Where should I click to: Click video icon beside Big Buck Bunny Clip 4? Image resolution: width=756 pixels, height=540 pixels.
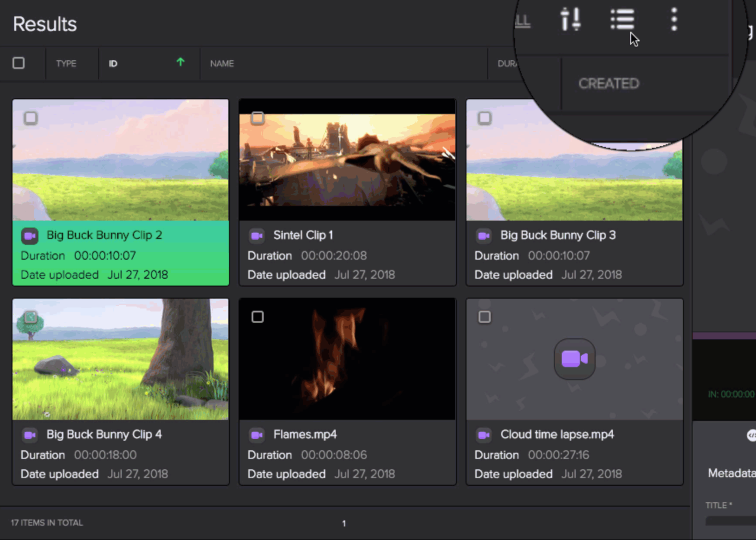[x=30, y=435]
